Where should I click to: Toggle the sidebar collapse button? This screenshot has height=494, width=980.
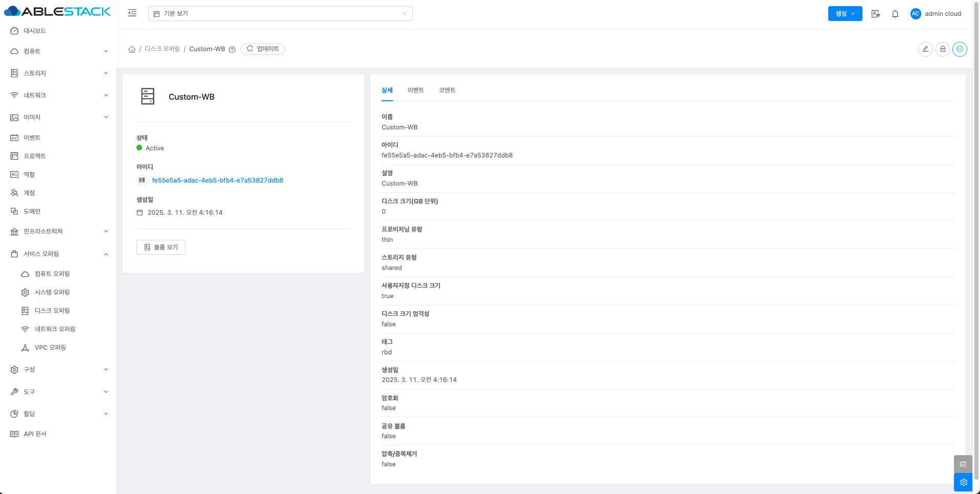(132, 13)
